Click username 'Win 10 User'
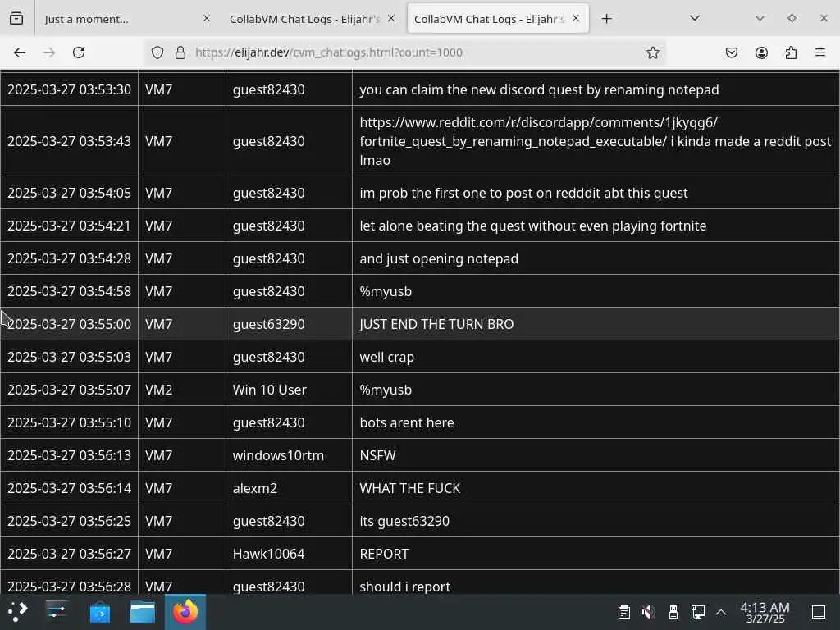This screenshot has height=630, width=840. (x=269, y=390)
